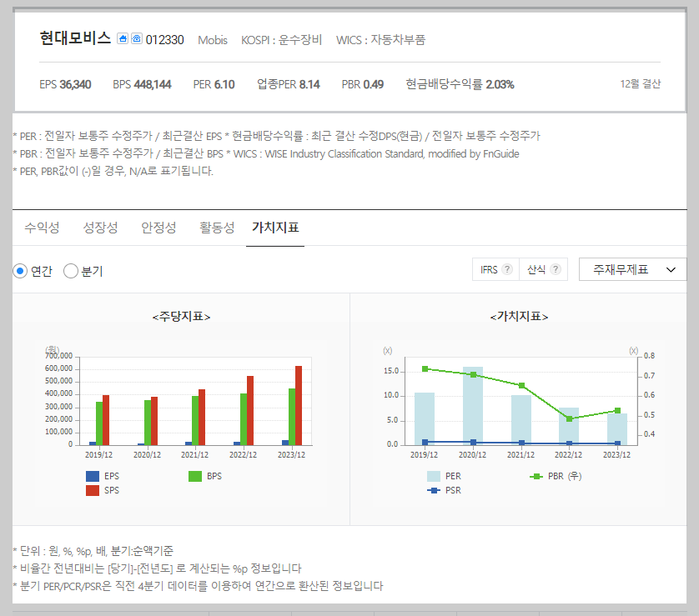Click the IFRS help question mark icon
Screen dimensions: 699x616
(507, 269)
